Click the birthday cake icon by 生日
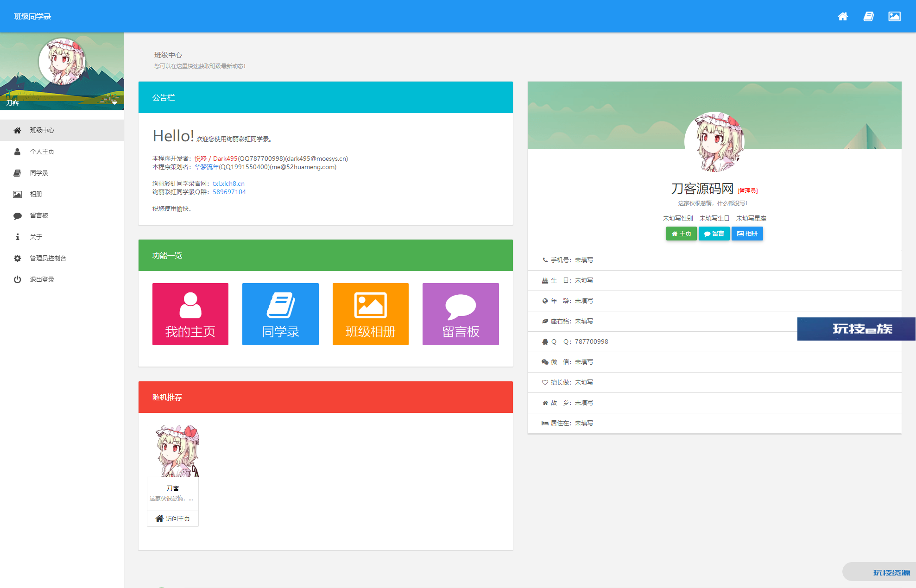This screenshot has height=588, width=916. pos(545,280)
